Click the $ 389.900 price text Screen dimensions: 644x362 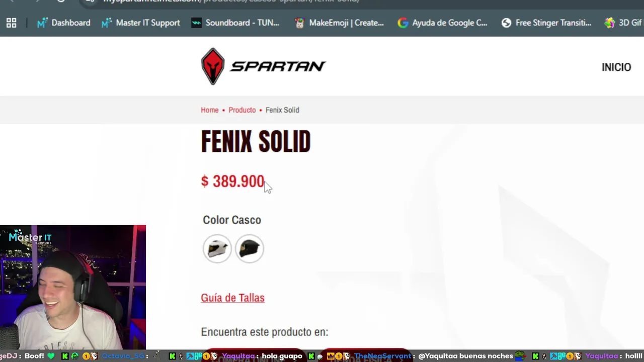pos(232,182)
